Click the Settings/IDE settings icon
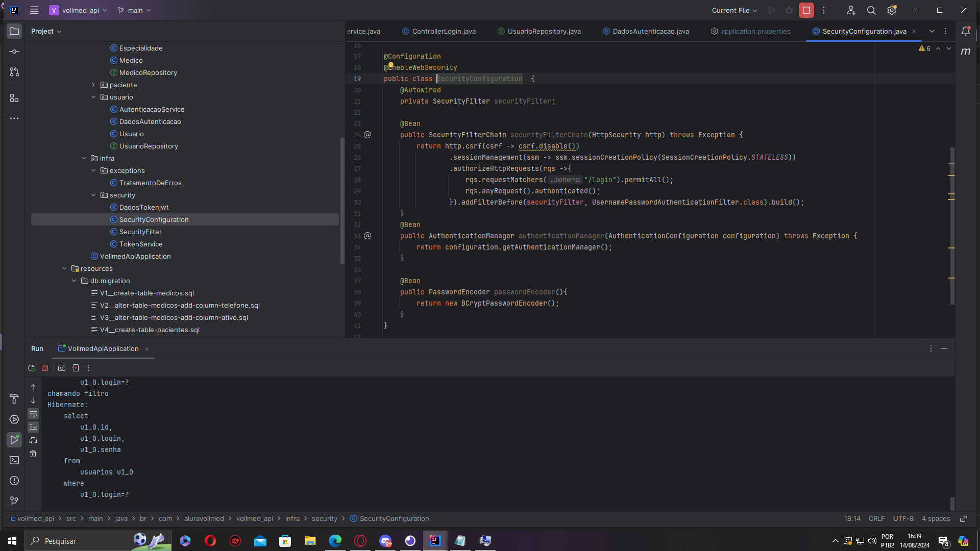The width and height of the screenshot is (980, 551). click(x=892, y=10)
